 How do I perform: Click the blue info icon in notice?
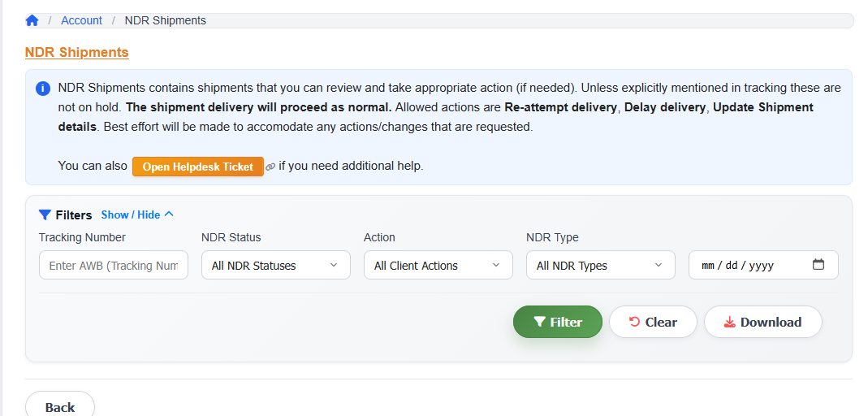[43, 89]
